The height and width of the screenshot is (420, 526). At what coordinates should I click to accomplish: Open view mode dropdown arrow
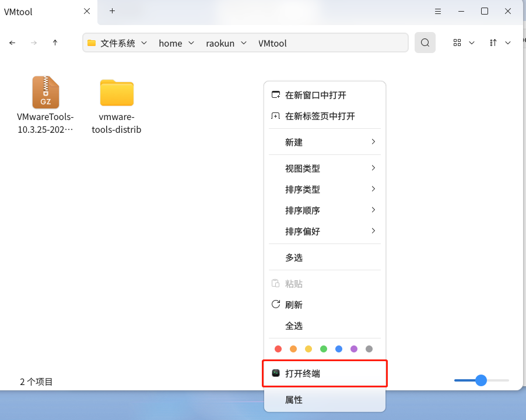click(x=472, y=43)
